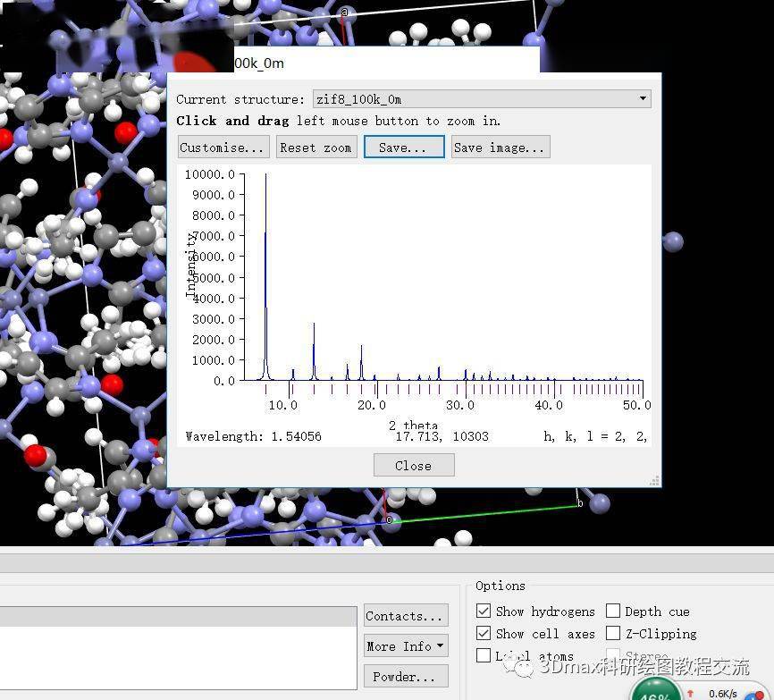
Task: Click the Powder... button
Action: [x=406, y=677]
